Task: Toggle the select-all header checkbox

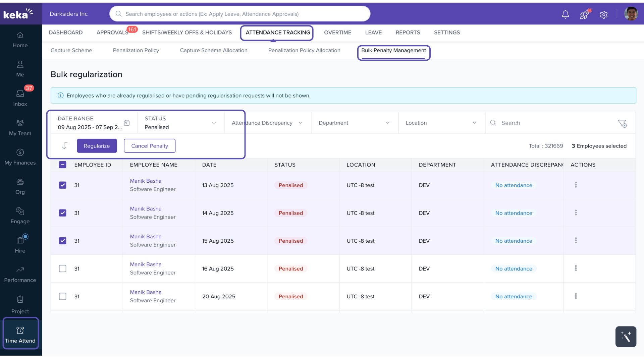Action: pyautogui.click(x=62, y=165)
